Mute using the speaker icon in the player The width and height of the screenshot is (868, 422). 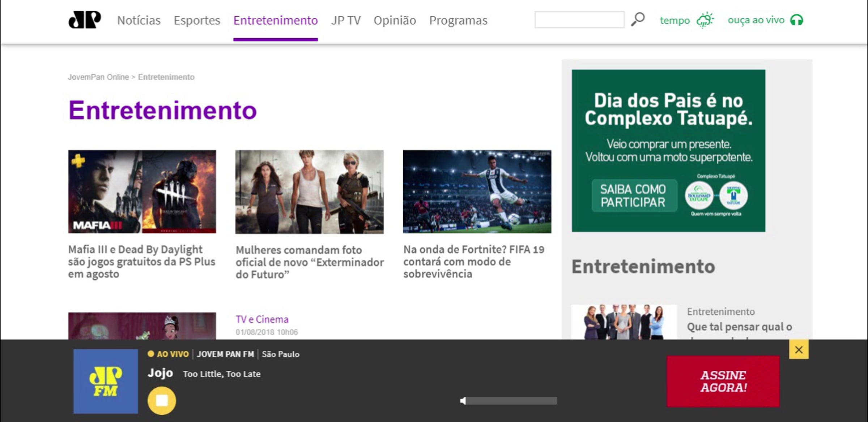click(463, 401)
